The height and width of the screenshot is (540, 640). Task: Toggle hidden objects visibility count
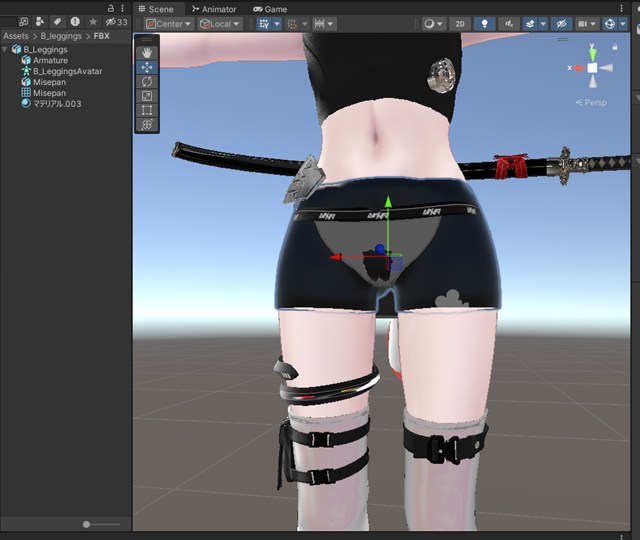(116, 22)
